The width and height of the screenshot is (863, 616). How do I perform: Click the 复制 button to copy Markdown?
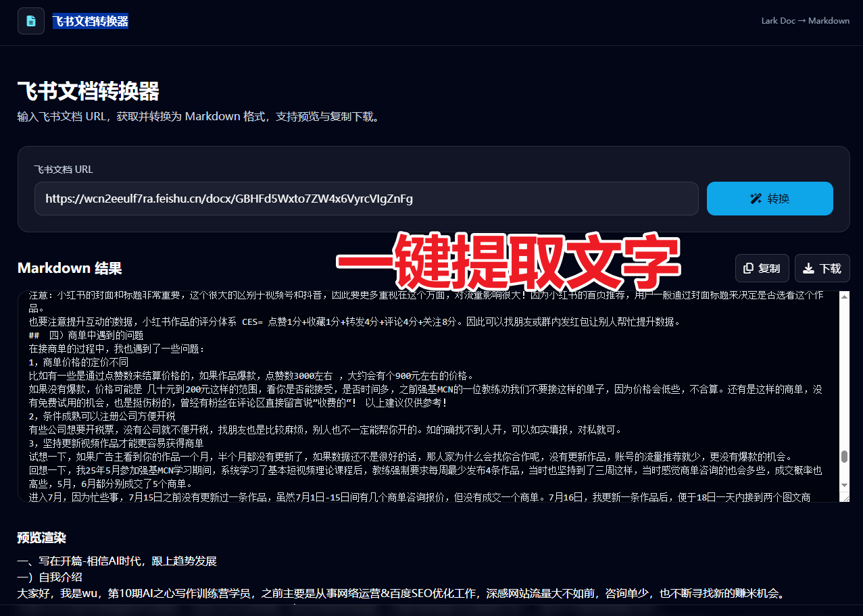click(762, 268)
